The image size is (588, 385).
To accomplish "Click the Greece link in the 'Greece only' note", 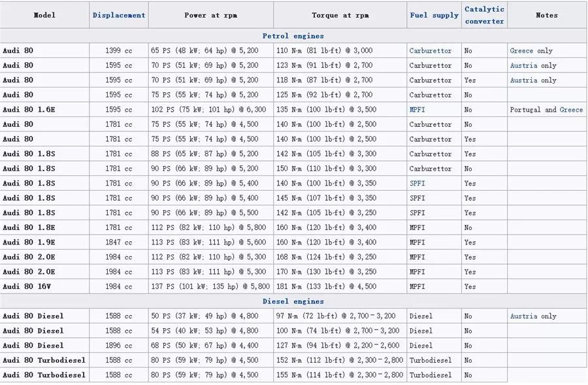I will (x=521, y=51).
